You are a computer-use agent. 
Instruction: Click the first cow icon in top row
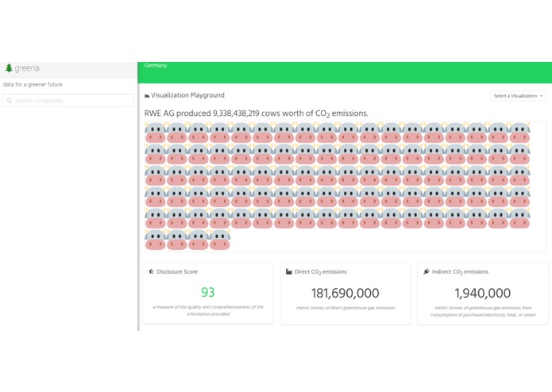click(155, 133)
